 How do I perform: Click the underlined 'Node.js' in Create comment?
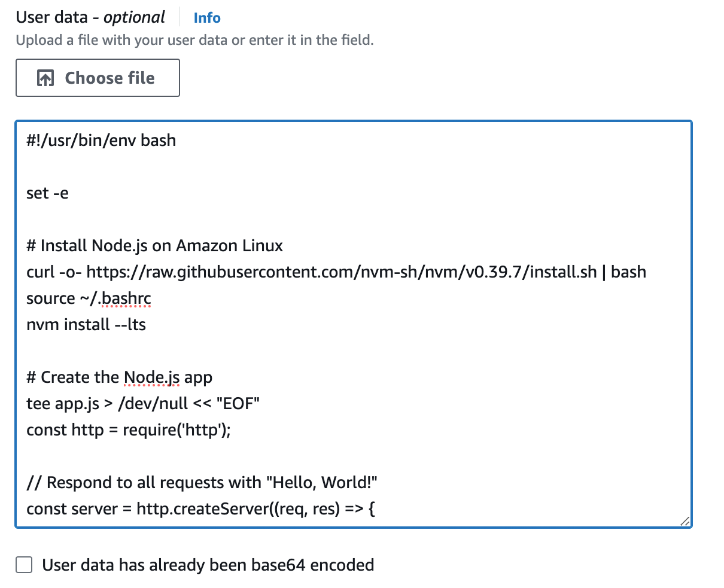pos(152,377)
